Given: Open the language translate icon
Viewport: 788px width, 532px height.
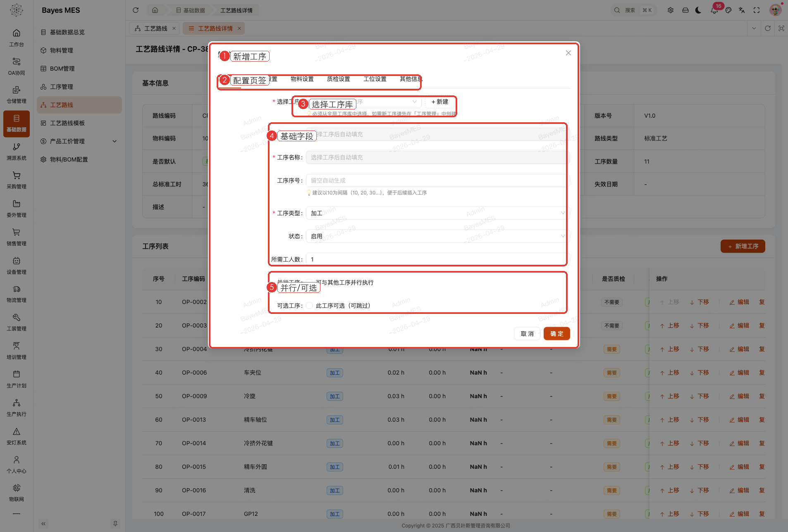Looking at the screenshot, I should point(742,10).
